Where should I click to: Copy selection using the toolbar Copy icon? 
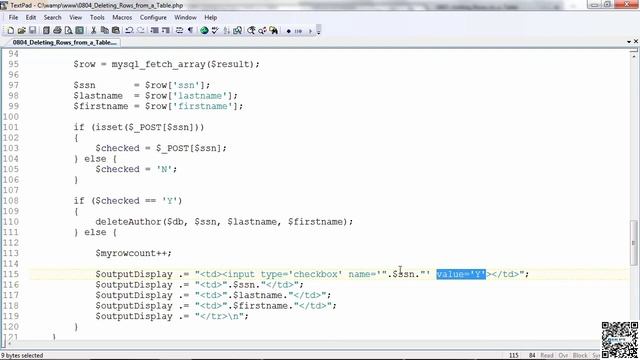point(104,31)
